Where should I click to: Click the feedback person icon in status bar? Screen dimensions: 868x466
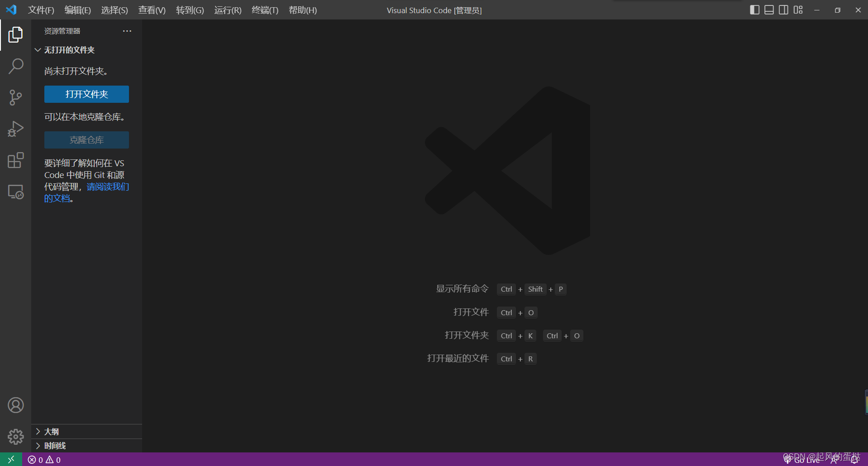tap(834, 460)
